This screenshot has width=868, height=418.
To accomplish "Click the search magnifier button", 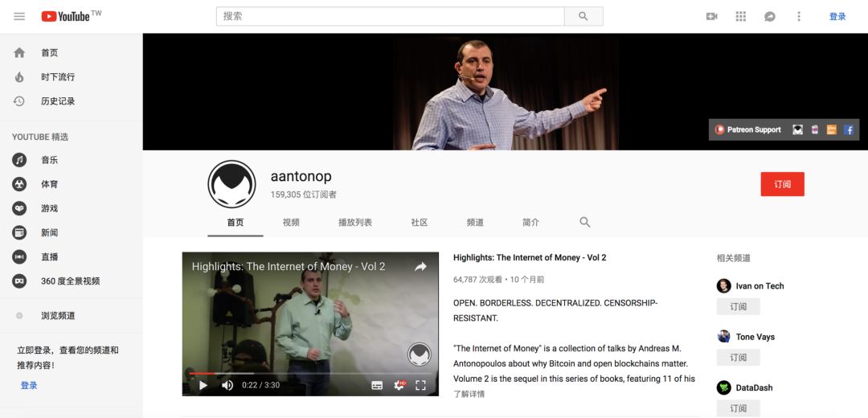I will pos(583,17).
